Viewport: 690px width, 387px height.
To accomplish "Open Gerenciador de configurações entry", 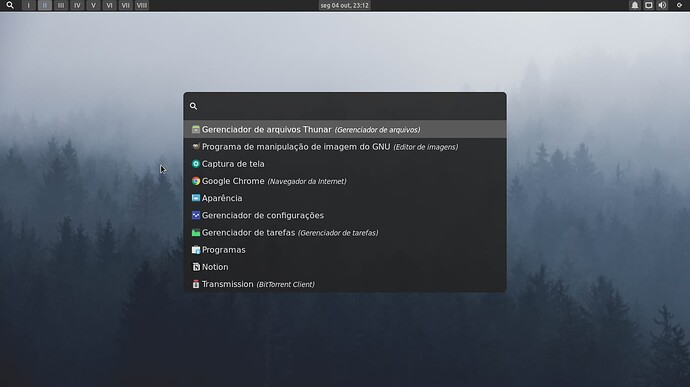I will pos(345,215).
